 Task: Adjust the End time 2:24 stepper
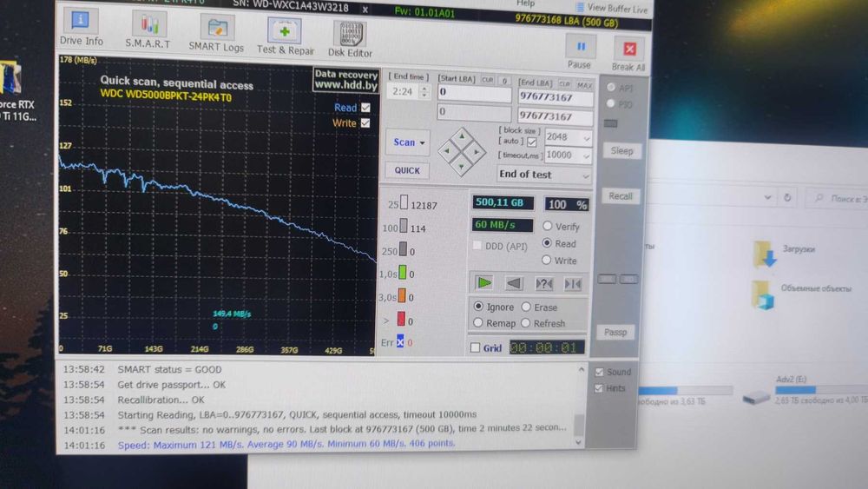(x=424, y=91)
